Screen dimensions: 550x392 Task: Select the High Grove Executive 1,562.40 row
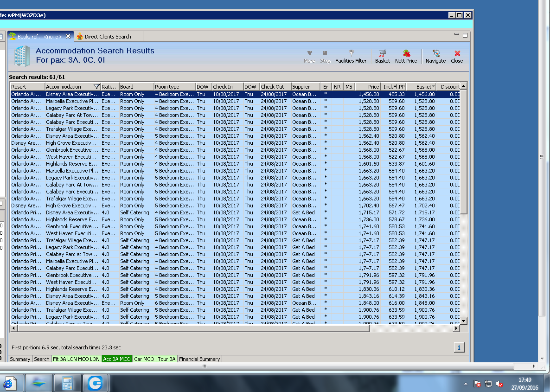(x=235, y=143)
